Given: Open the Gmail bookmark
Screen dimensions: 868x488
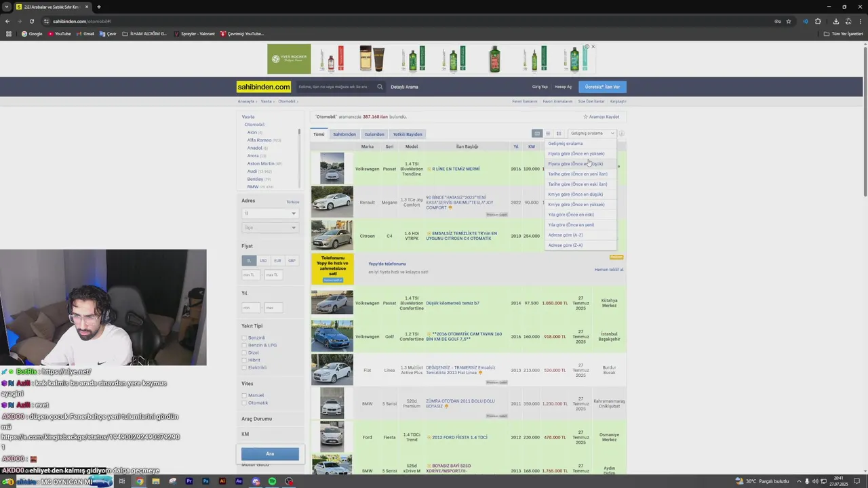Looking at the screenshot, I should click(x=85, y=34).
